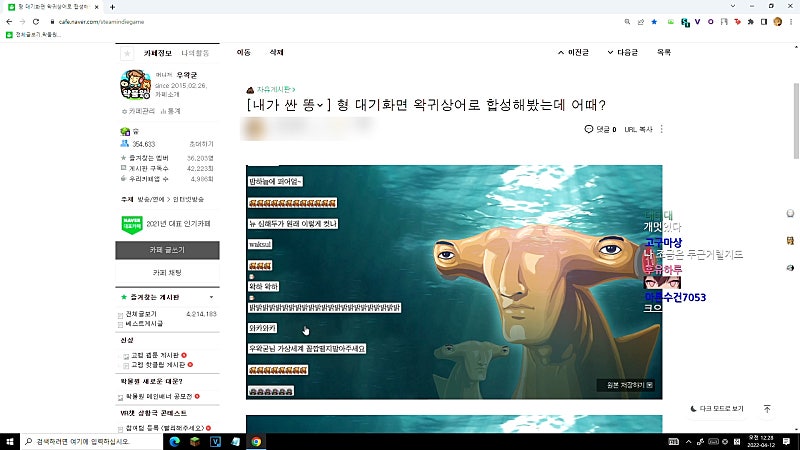800x450 pixels.
Task: Open the post's three-dot more options menu
Action: (x=662, y=129)
